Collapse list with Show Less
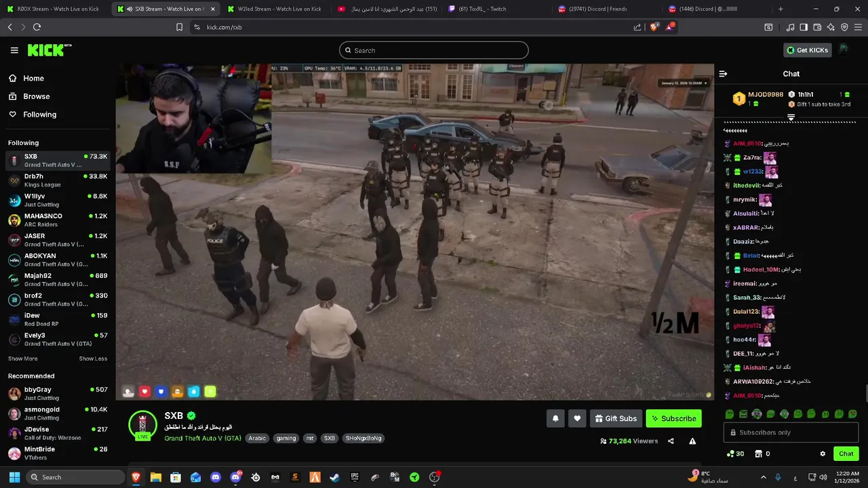Viewport: 868px width, 488px height. point(93,359)
